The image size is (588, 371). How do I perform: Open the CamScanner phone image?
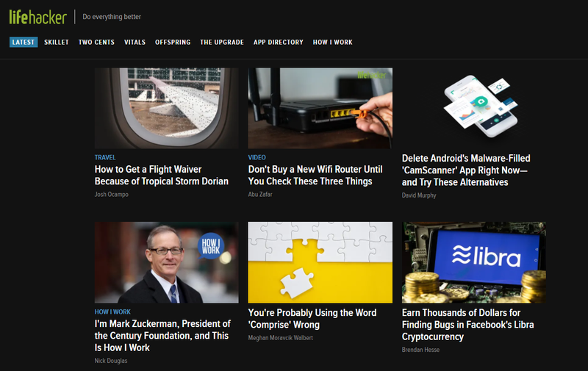481,106
